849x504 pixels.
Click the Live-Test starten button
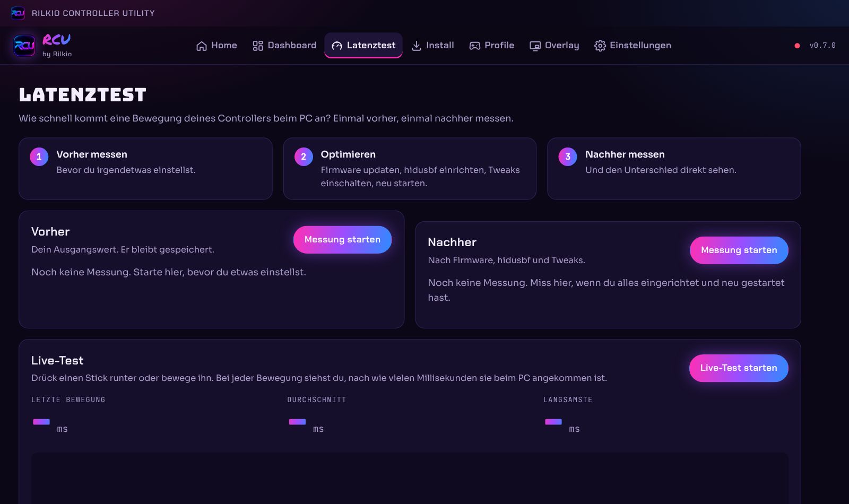click(738, 368)
